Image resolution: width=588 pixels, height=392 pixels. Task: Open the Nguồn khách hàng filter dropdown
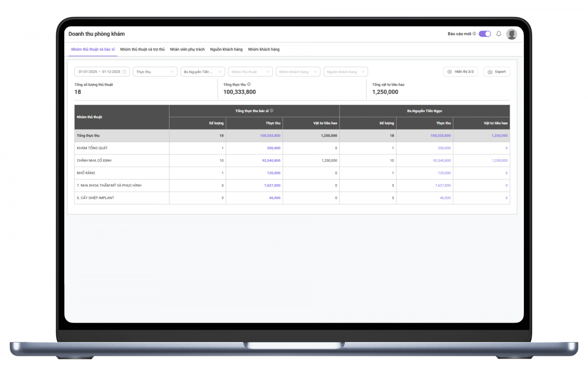point(345,72)
